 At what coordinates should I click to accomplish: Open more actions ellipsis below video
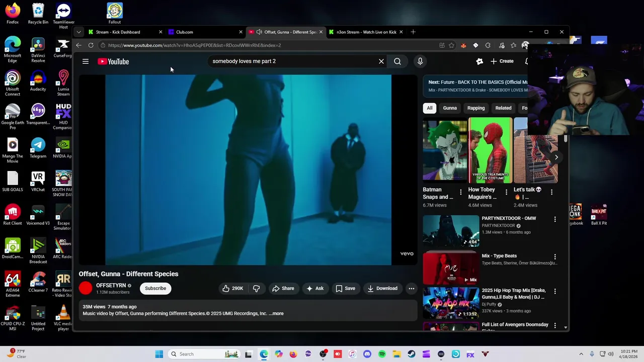click(412, 289)
